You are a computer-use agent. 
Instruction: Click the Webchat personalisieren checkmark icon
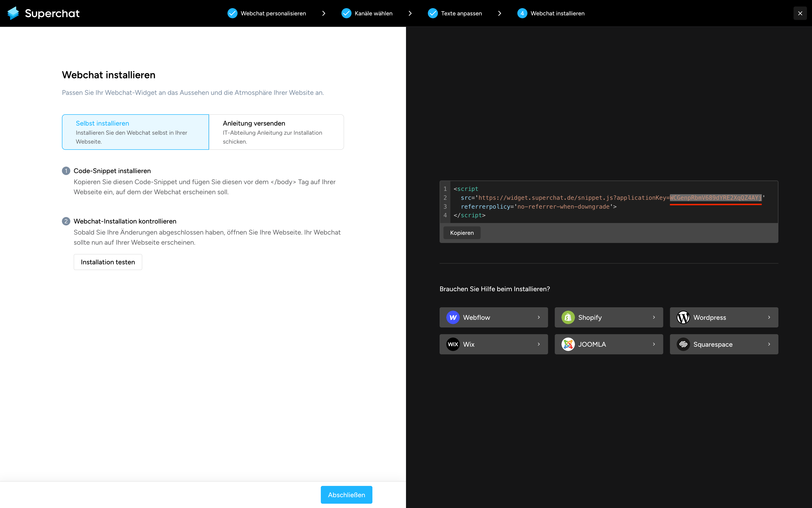pos(232,13)
